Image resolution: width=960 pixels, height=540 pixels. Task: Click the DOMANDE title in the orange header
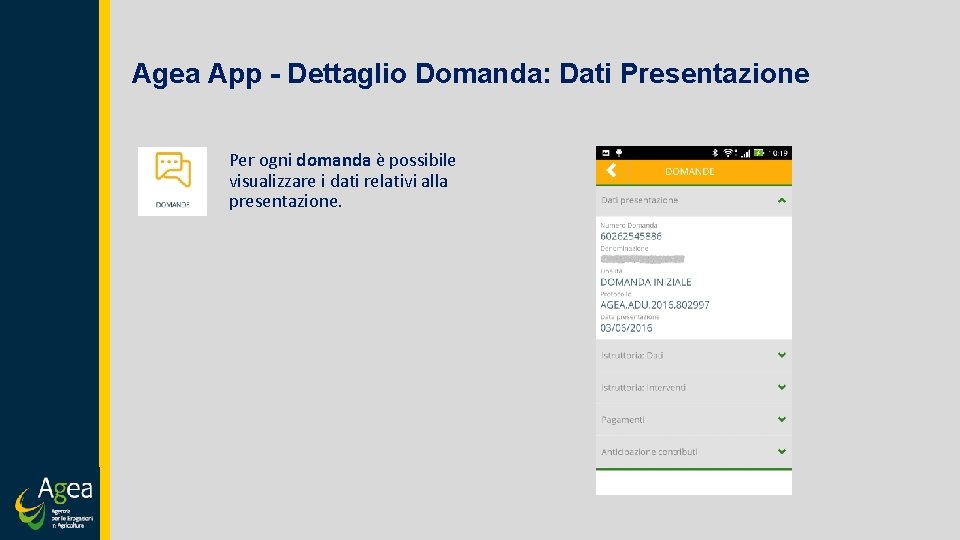689,171
